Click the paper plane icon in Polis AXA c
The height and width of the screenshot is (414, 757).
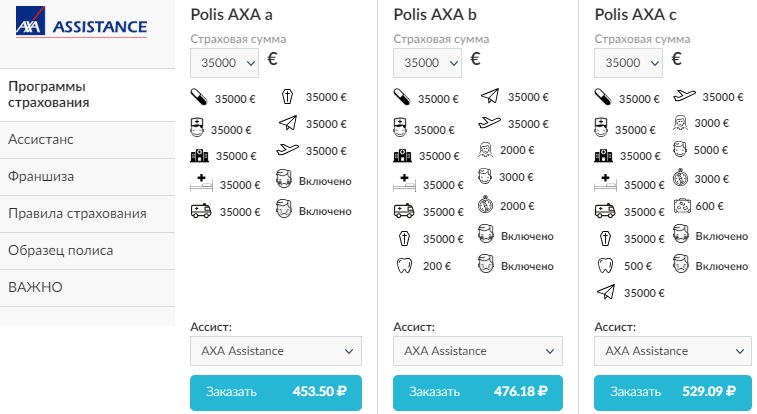[x=604, y=292]
